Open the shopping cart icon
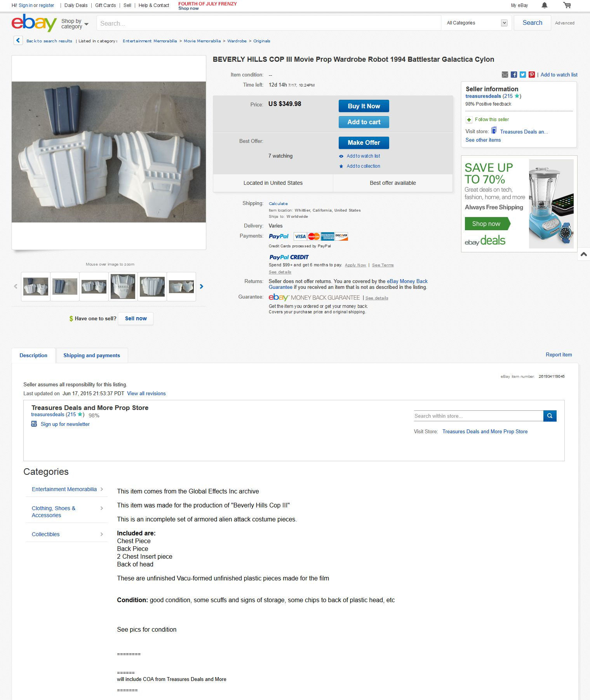Image resolution: width=590 pixels, height=700 pixels. click(x=567, y=5)
